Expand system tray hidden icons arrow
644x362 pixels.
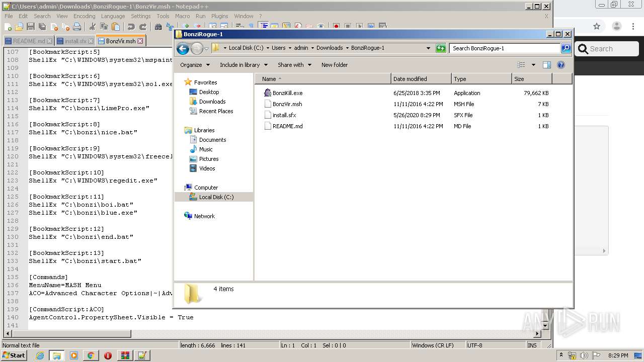pyautogui.click(x=561, y=355)
